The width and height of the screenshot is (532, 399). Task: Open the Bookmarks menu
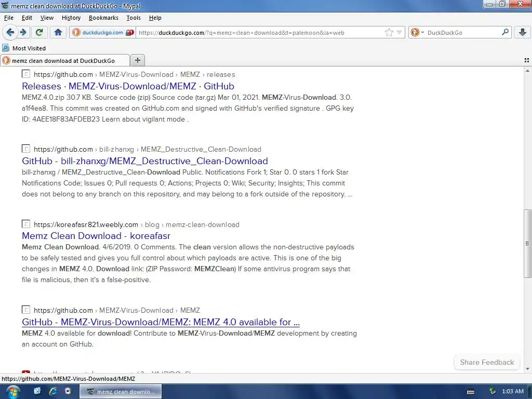pyautogui.click(x=103, y=18)
